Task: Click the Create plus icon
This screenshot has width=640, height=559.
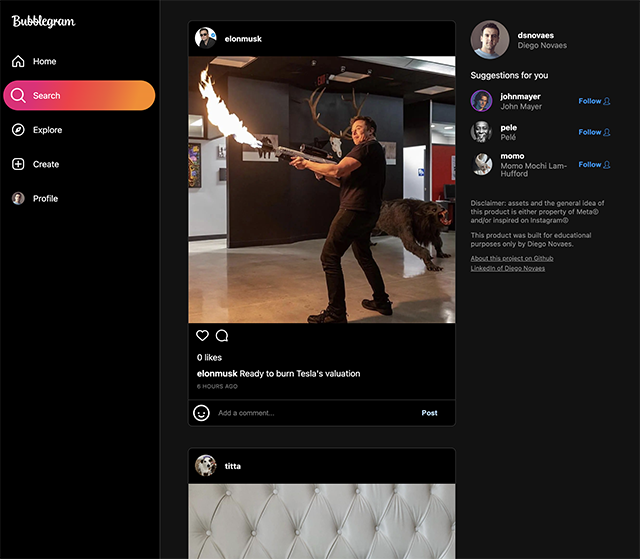Action: [18, 164]
